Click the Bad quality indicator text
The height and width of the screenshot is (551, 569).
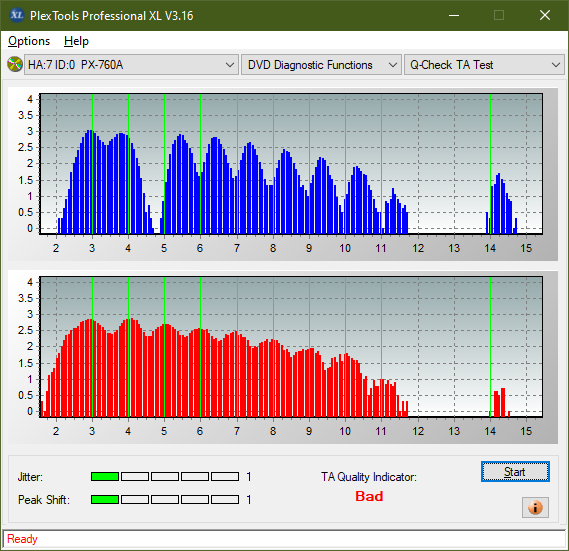(369, 496)
